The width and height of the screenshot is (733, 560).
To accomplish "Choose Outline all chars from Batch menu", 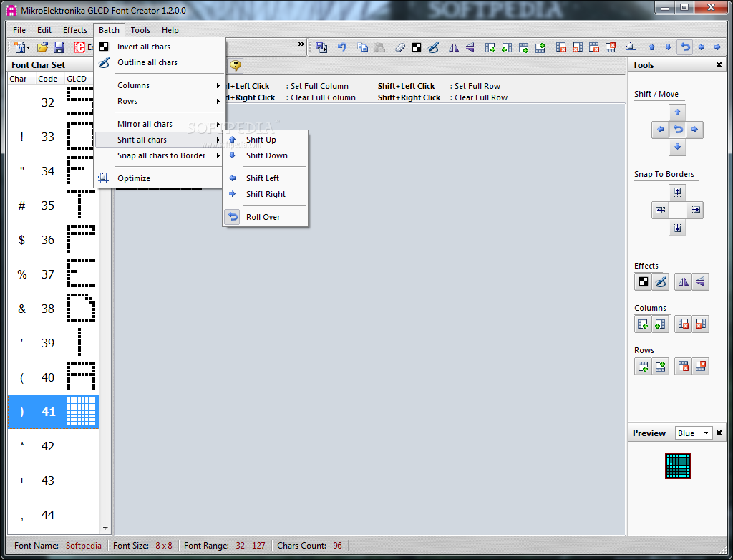I will (x=160, y=62).
